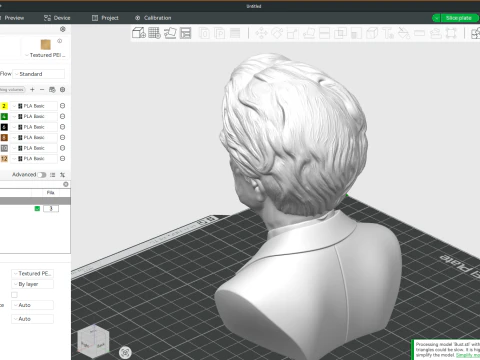Select the Text shape tool
Screen dimensions: 480x360
click(388, 33)
